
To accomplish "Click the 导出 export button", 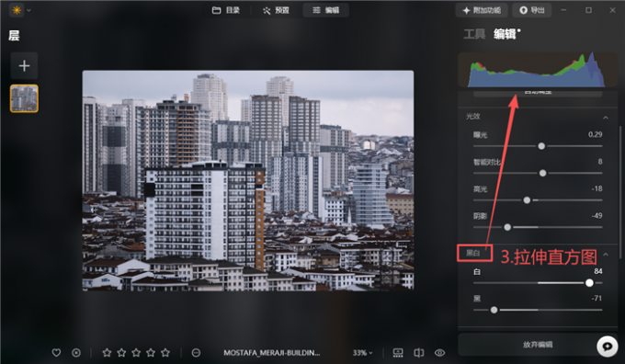I will [x=532, y=10].
